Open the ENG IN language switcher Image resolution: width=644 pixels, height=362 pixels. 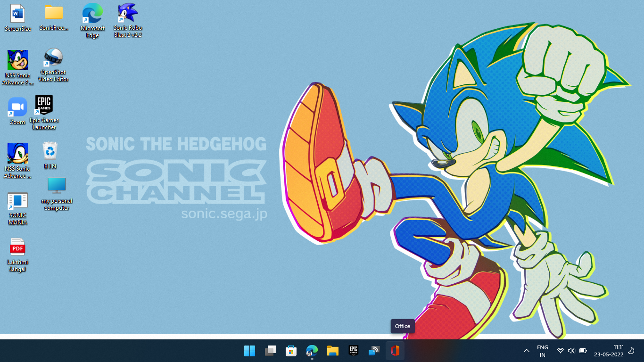tap(542, 351)
